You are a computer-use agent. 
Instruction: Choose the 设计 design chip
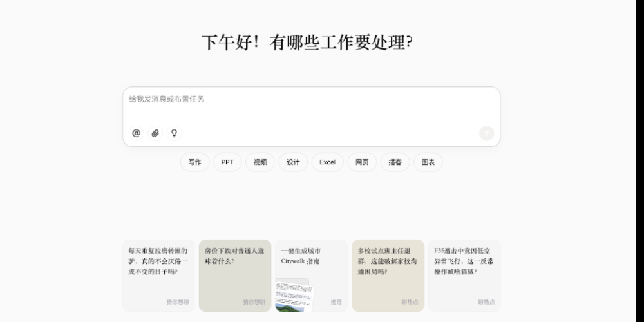click(293, 162)
